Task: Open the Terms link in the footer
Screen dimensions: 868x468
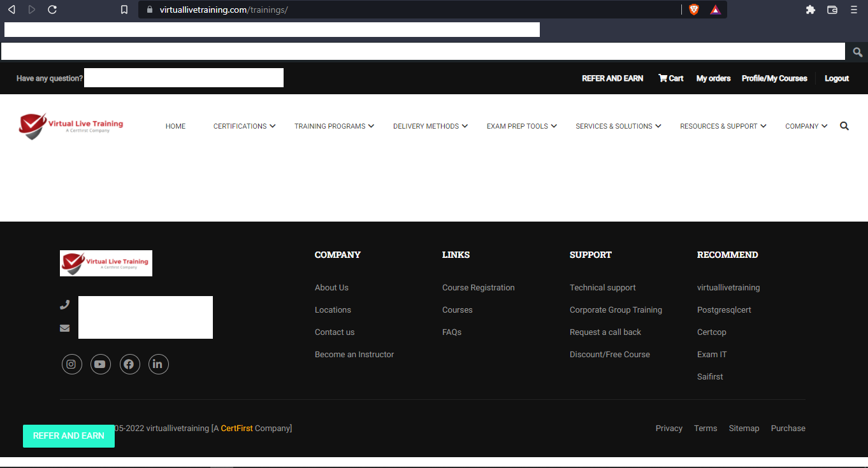Action: (x=705, y=429)
